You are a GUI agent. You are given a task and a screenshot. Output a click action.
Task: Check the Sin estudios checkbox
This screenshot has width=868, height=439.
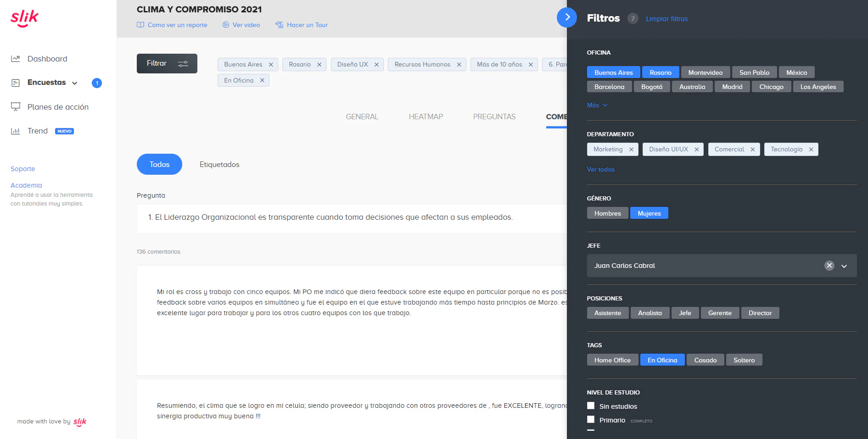(591, 406)
